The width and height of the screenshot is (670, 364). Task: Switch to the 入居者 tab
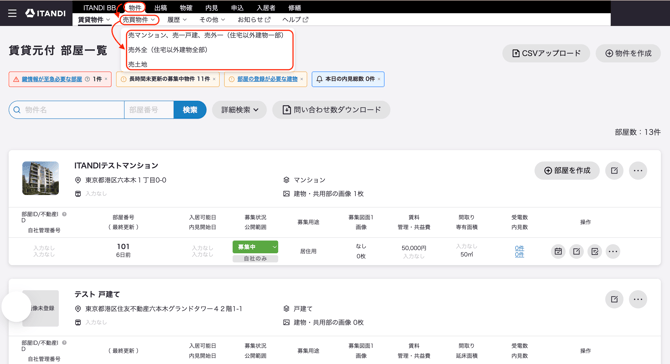(x=266, y=8)
